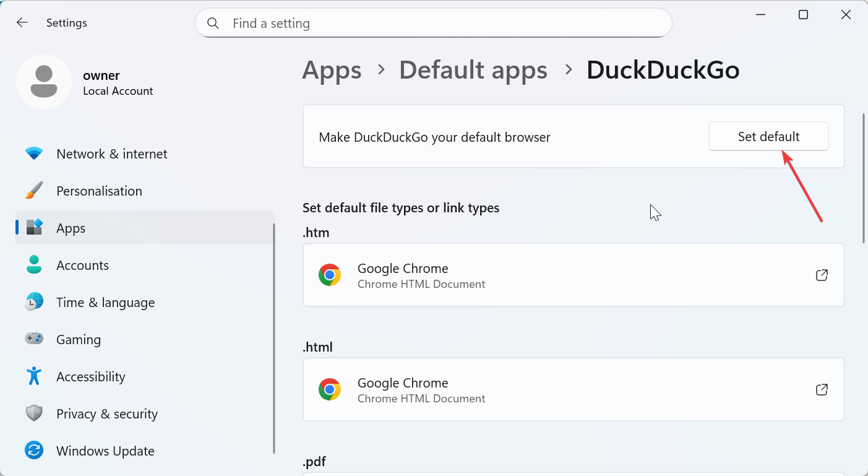This screenshot has height=476, width=868.
Task: Click the Personalisation paintbrush icon
Action: (34, 191)
